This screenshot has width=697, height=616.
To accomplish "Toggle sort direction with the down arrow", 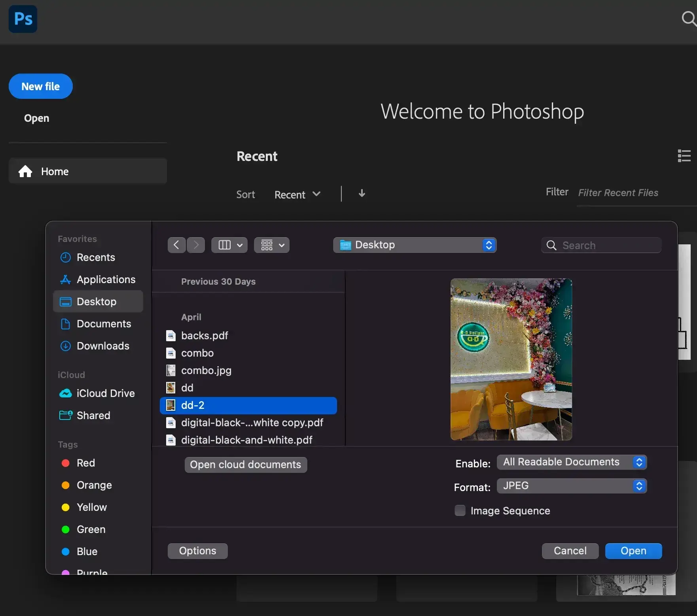I will pyautogui.click(x=361, y=193).
